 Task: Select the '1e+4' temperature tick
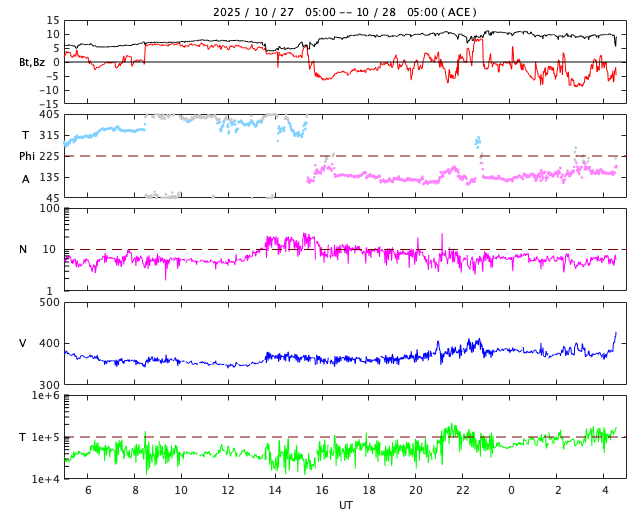click(x=46, y=479)
